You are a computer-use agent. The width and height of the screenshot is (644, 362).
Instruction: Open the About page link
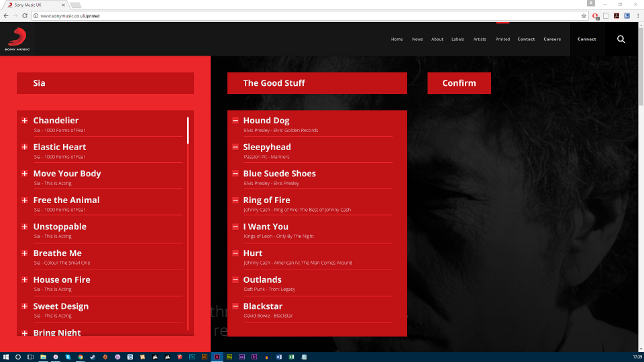pos(437,40)
